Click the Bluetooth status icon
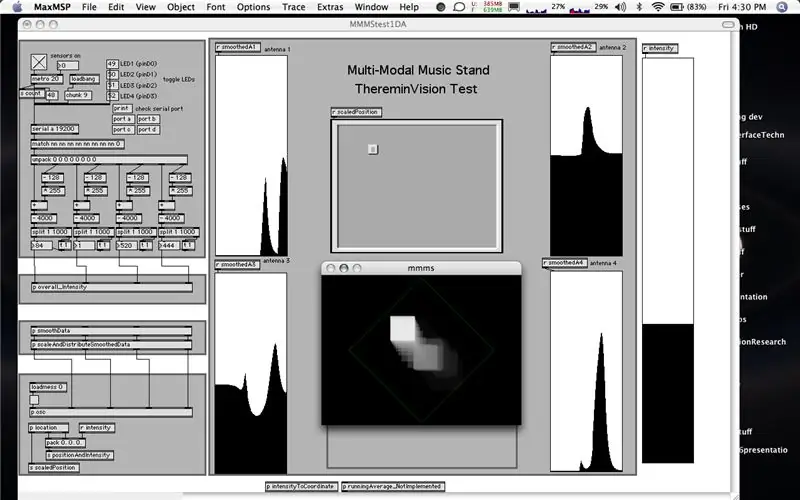 click(x=639, y=7)
